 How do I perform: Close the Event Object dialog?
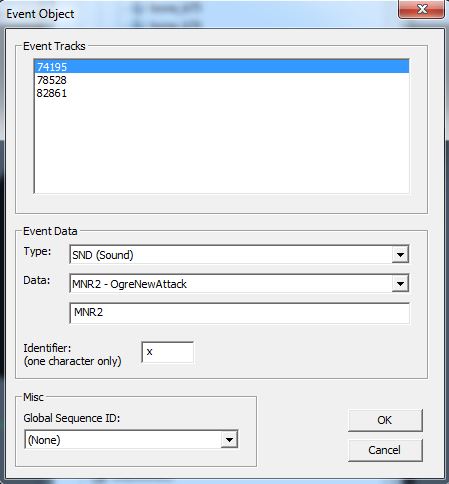[421, 9]
